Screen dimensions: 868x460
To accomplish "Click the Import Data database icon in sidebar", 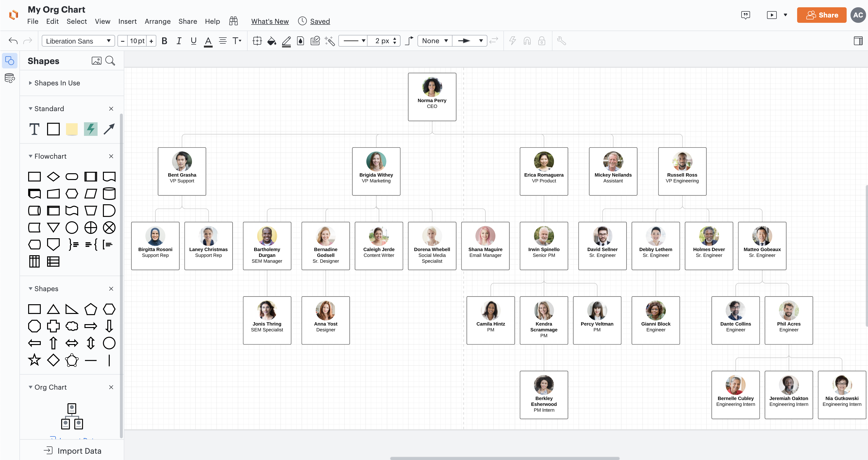I will [9, 78].
